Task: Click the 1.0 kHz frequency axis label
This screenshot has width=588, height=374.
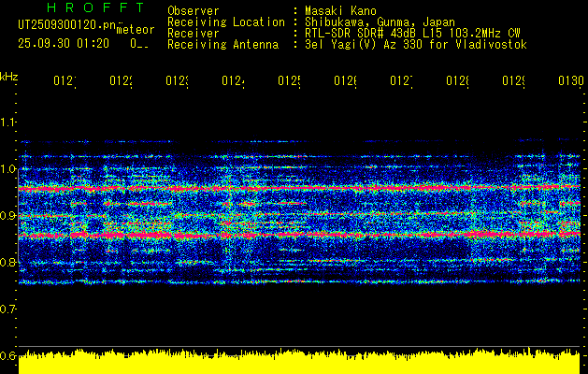Action: click(x=7, y=169)
